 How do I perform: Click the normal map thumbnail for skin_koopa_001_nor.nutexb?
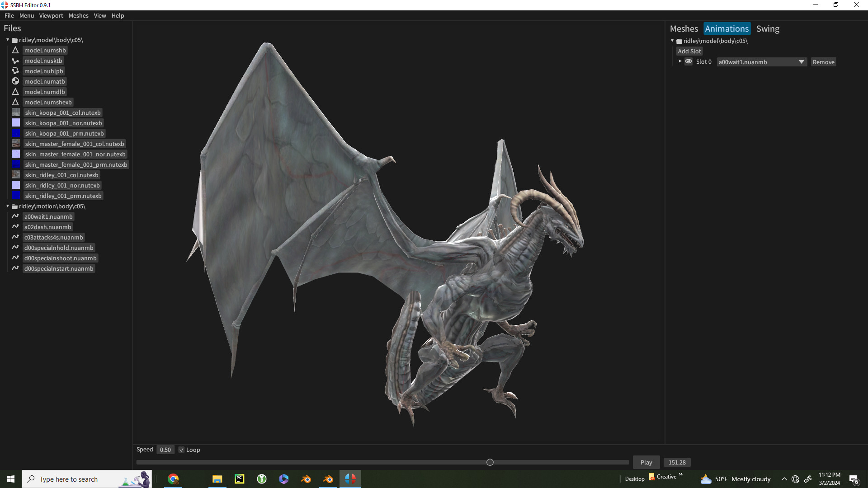[x=15, y=122]
